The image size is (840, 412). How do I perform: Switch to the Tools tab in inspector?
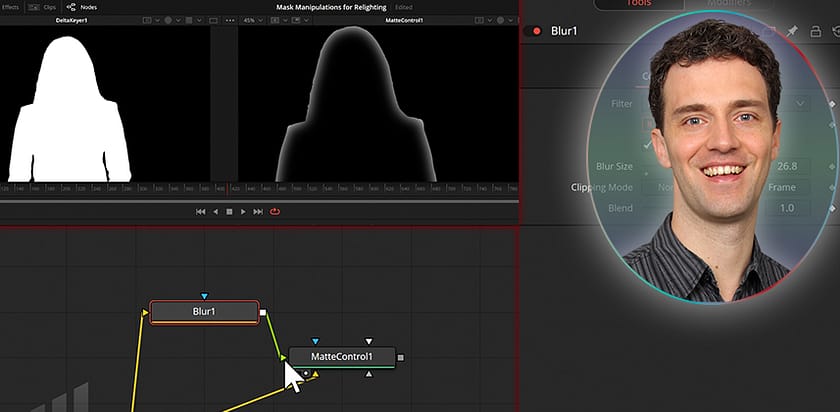click(639, 4)
